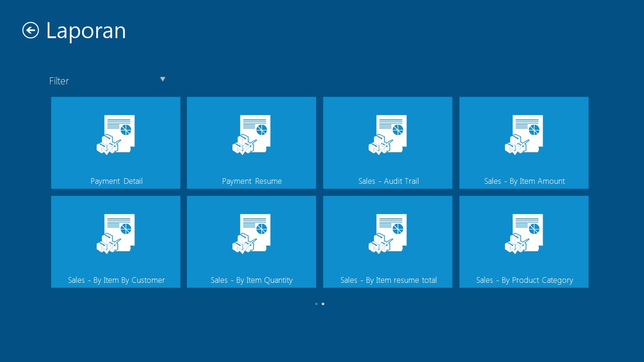644x362 pixels.
Task: Click the Sales - By Item By Customer icon
Action: pos(116,234)
